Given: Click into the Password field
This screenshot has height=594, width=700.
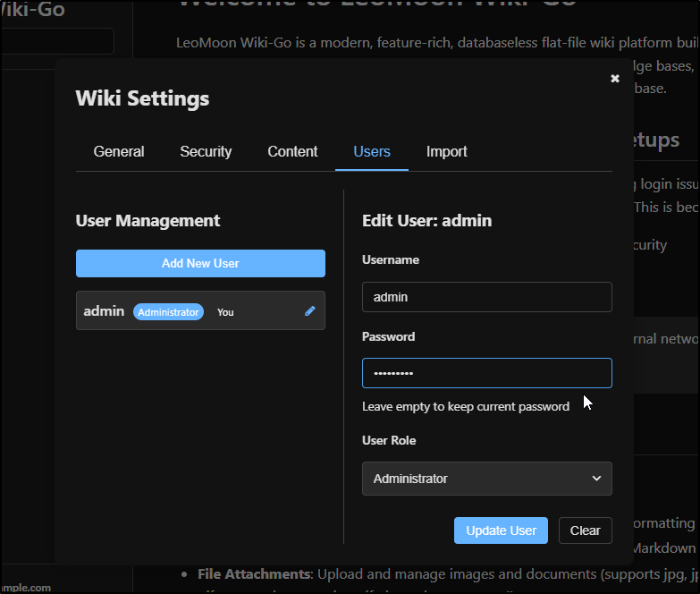Looking at the screenshot, I should pyautogui.click(x=487, y=373).
